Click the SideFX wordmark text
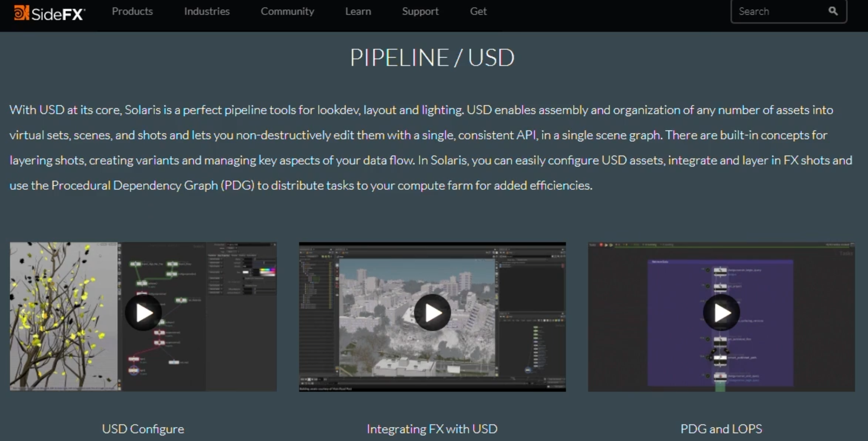The image size is (868, 441). pos(58,14)
